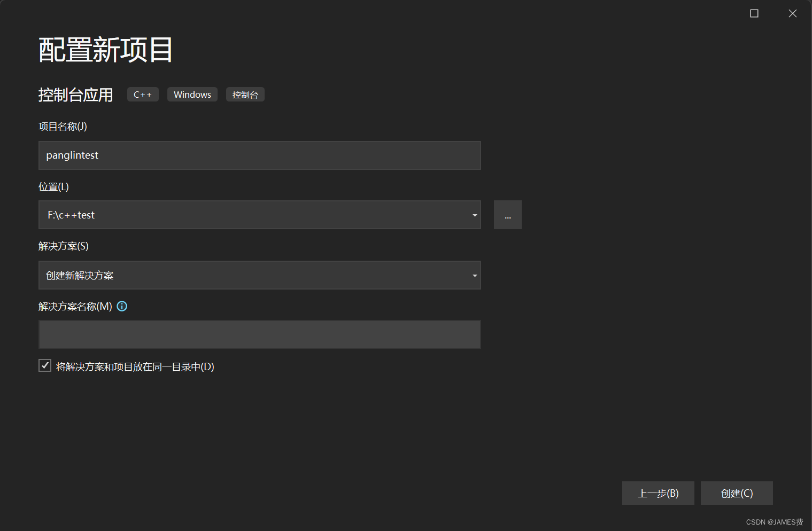This screenshot has width=812, height=531.
Task: Click the CSDN @JAMES费 watermark text
Action: pyautogui.click(x=774, y=522)
